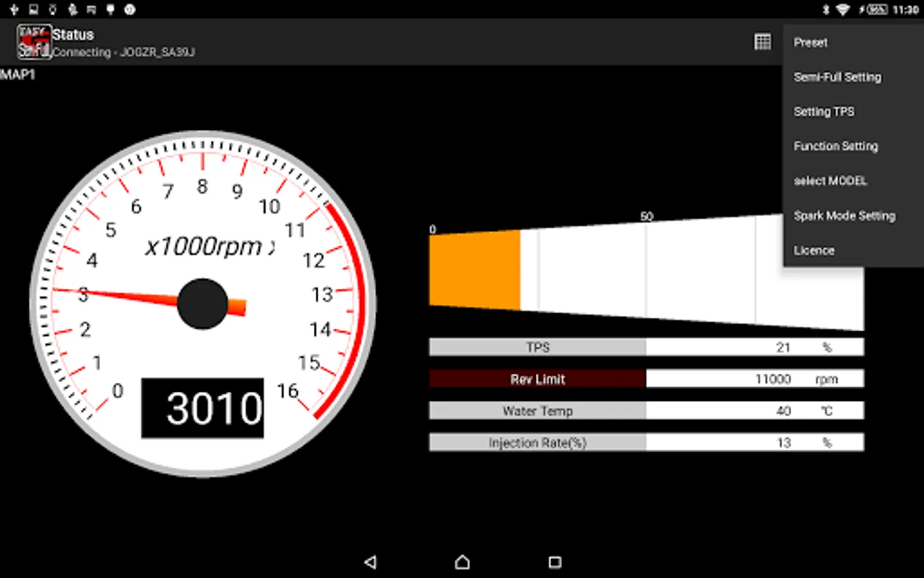Tap the grid table icon in toolbar

click(x=762, y=42)
